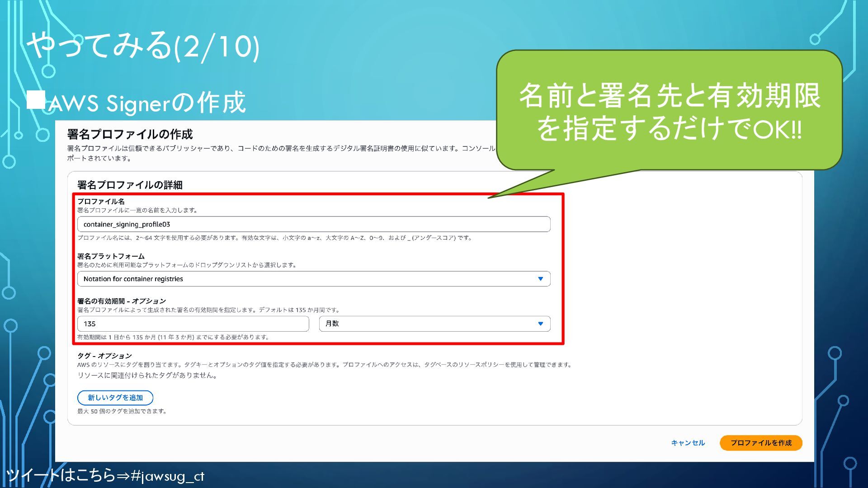The height and width of the screenshot is (488, 868).
Task: Click the 月数 dropdown arrow icon
Action: tap(540, 324)
